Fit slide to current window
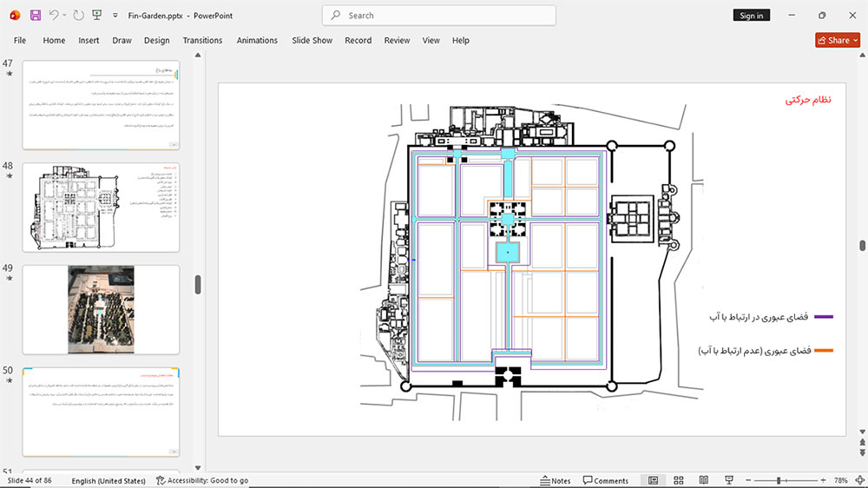Screen dimensions: 868x488 point(859,480)
